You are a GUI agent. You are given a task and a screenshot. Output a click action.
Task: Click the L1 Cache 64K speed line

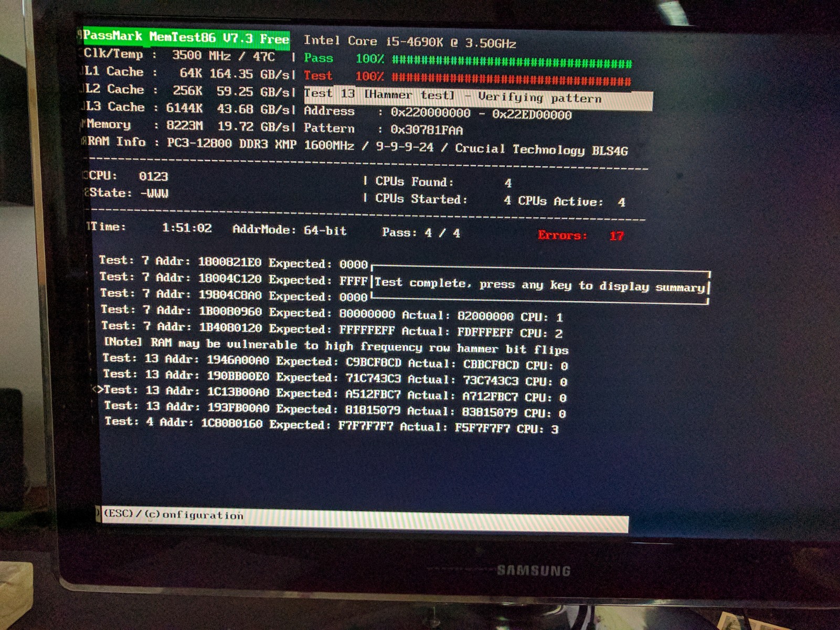pyautogui.click(x=187, y=73)
